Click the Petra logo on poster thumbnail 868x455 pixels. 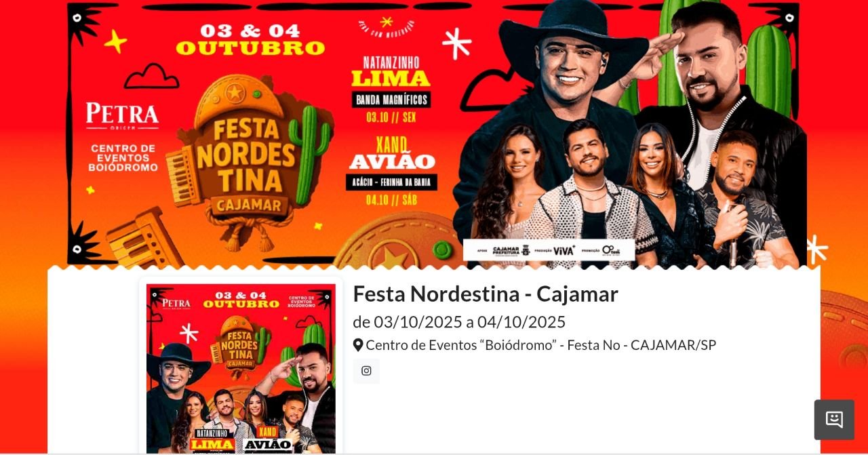coord(176,303)
